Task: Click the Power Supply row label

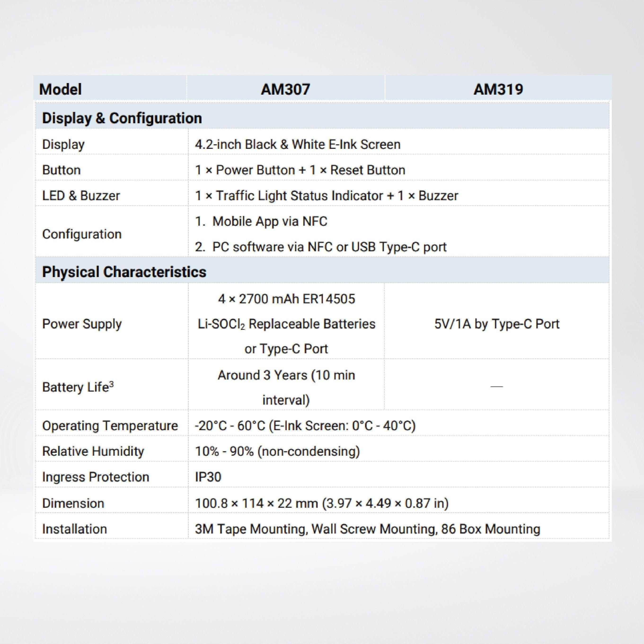Action: [82, 323]
